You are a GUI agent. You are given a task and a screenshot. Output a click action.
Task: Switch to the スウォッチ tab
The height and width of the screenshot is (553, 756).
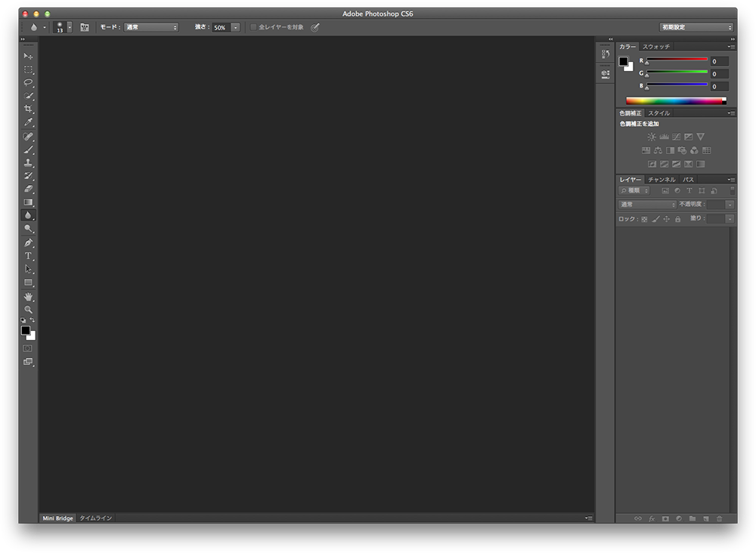point(655,47)
